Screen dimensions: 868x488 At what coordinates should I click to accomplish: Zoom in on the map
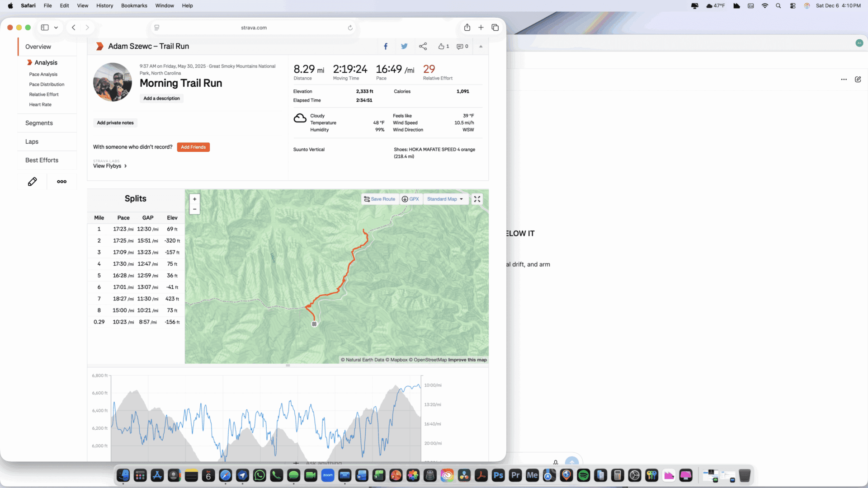tap(194, 199)
